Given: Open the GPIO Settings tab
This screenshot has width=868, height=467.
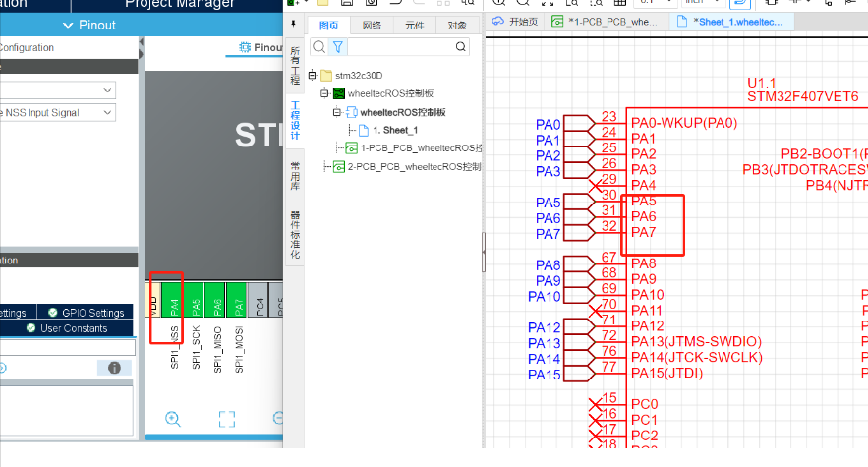Looking at the screenshot, I should pos(86,313).
